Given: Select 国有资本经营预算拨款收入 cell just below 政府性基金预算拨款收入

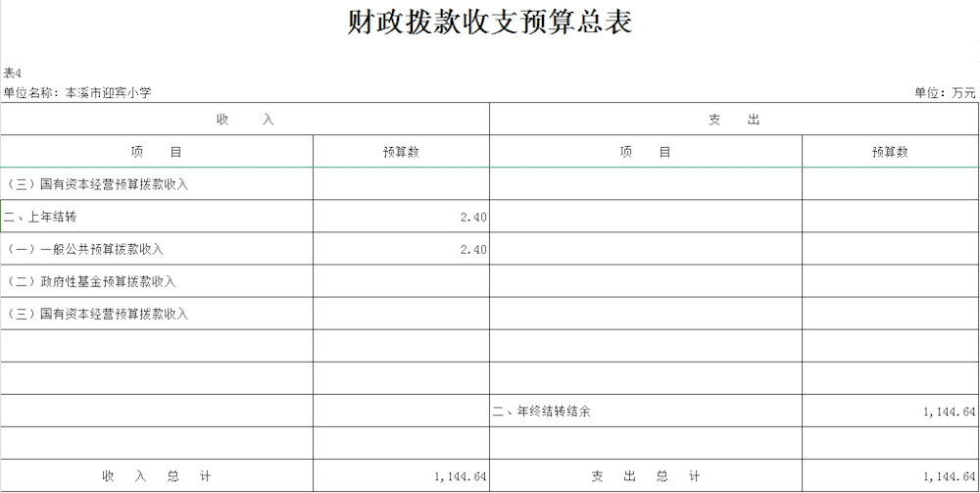Looking at the screenshot, I should [157, 315].
